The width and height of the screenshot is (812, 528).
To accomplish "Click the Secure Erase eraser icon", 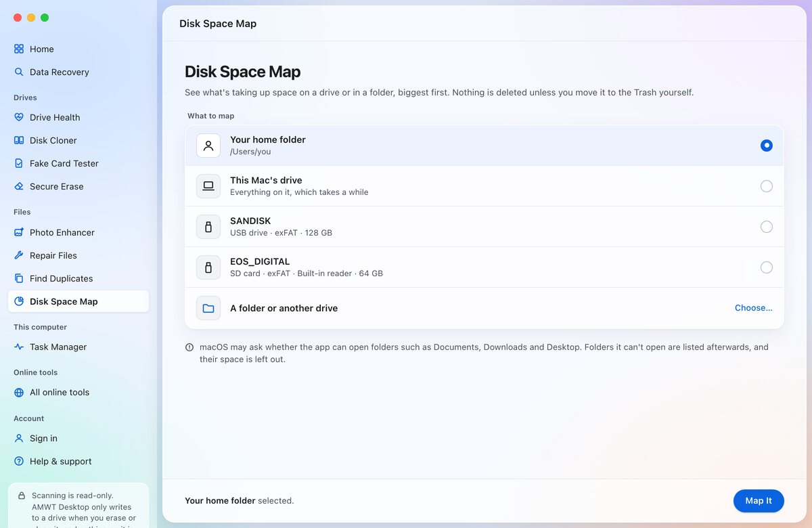I will point(19,186).
